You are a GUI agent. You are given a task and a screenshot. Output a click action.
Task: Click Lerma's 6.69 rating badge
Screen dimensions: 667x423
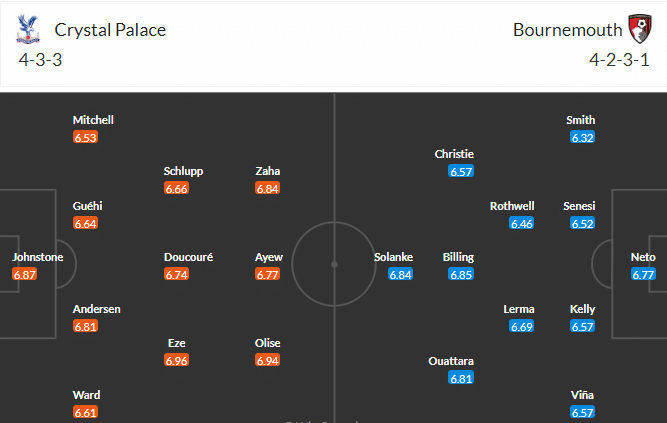click(521, 326)
